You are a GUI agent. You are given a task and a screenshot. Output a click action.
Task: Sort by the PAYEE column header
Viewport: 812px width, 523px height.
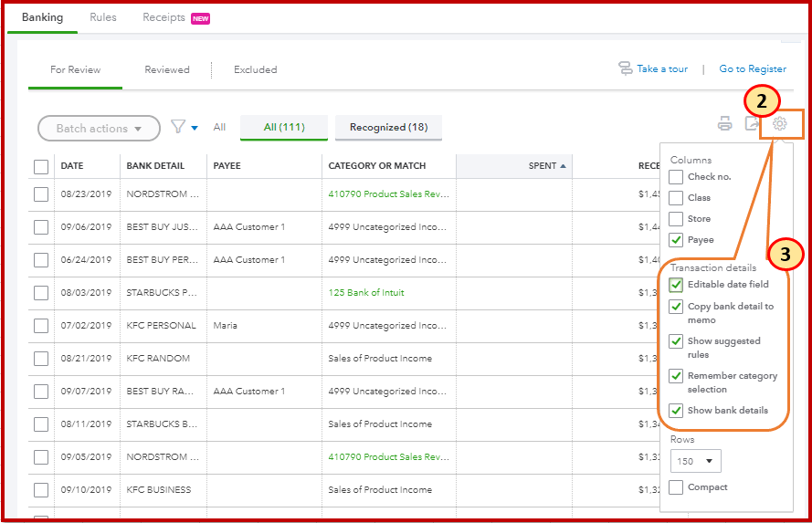click(x=227, y=166)
